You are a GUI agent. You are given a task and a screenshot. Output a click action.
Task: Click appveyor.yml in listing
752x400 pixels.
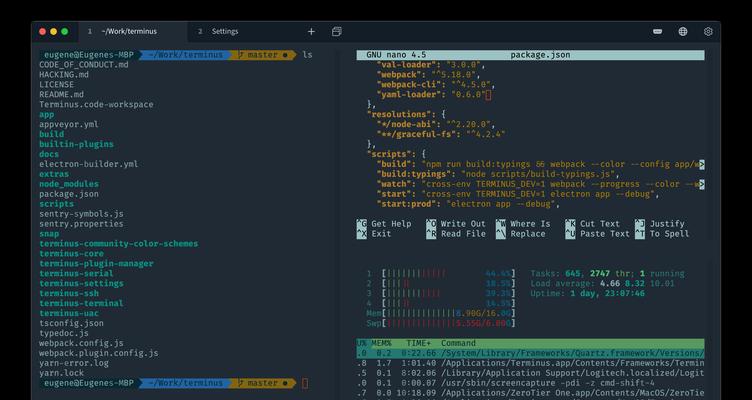[69, 124]
